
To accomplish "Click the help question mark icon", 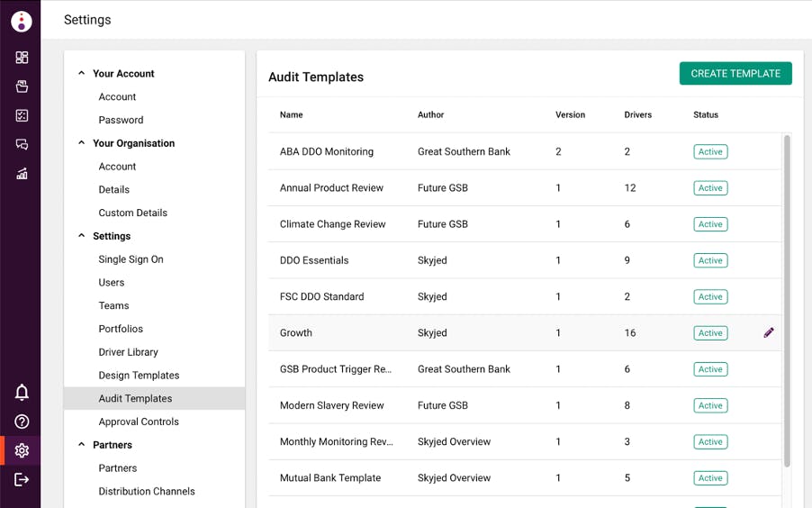I will tap(22, 422).
